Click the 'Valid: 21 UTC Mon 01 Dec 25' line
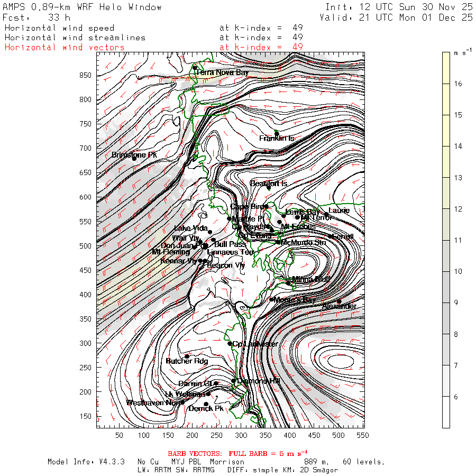This screenshot has width=476, height=476. point(396,17)
